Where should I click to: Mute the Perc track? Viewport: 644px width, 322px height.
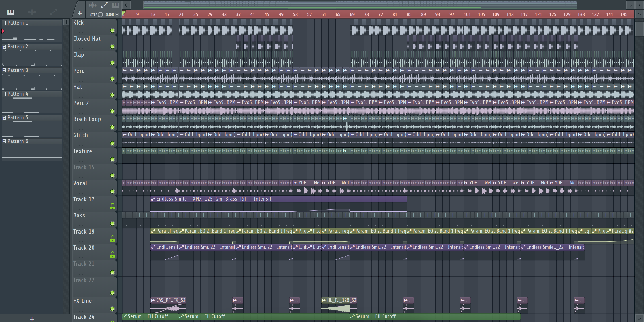pyautogui.click(x=112, y=79)
